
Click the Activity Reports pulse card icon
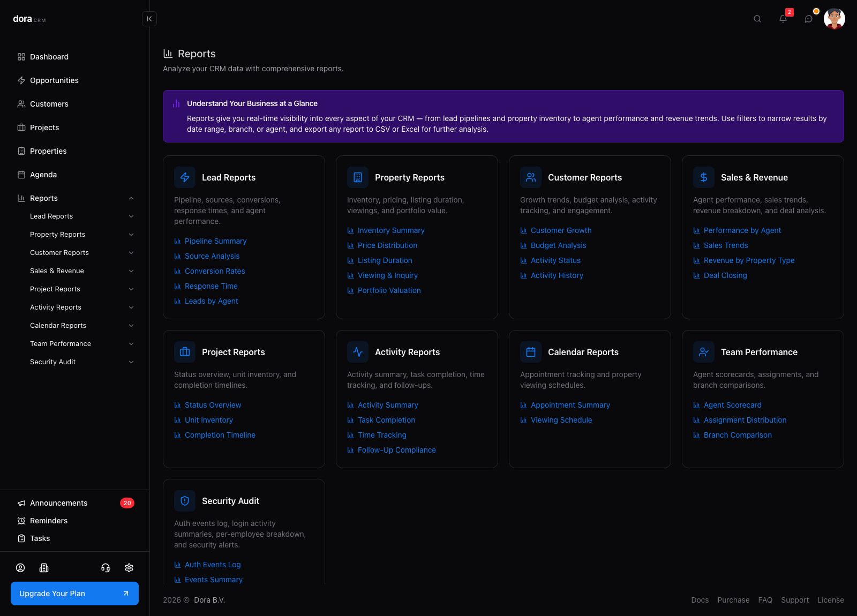tap(358, 352)
